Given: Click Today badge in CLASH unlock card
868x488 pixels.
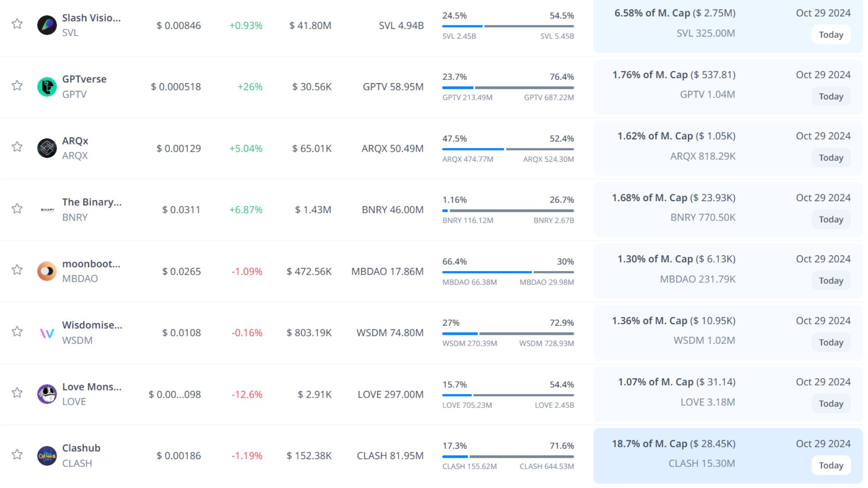Looking at the screenshot, I should click(831, 465).
